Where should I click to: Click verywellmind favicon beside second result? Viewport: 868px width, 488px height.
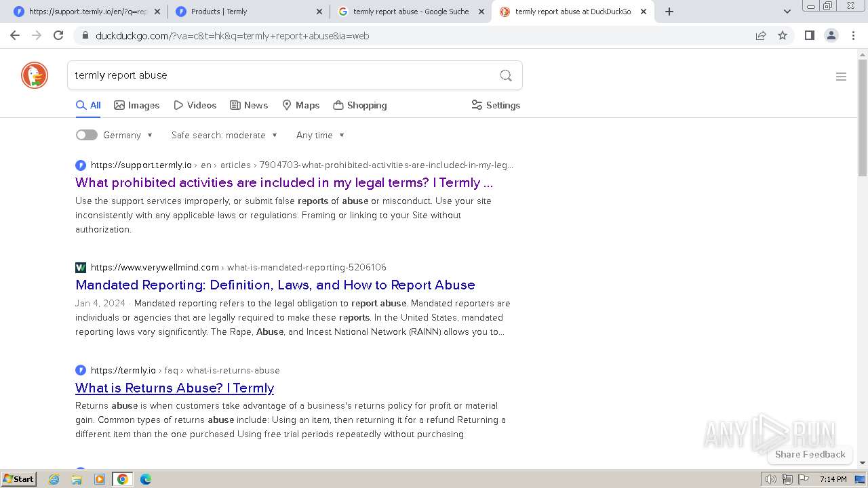[81, 267]
